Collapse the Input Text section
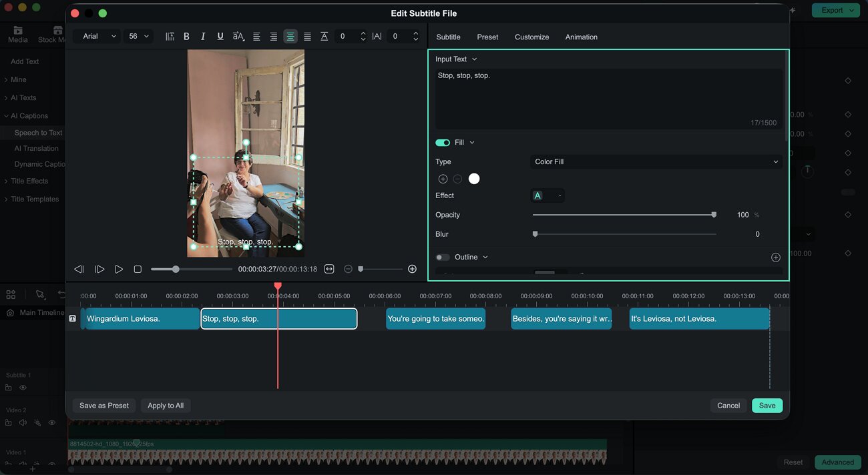868x475 pixels. click(475, 59)
